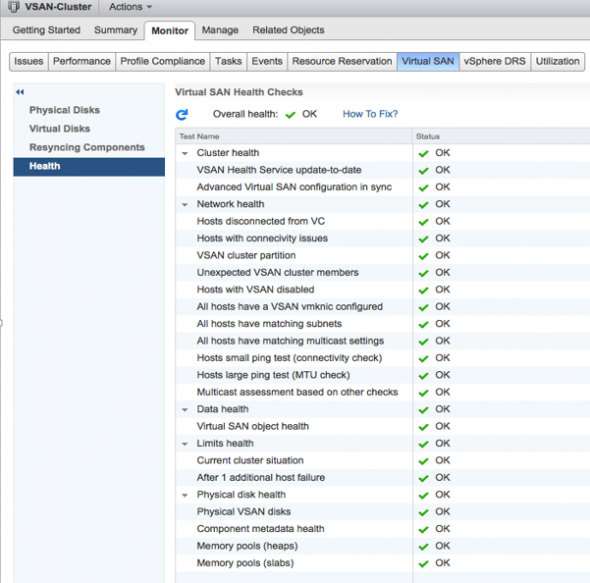
Task: Click the How To Fix? link
Action: pyautogui.click(x=370, y=114)
